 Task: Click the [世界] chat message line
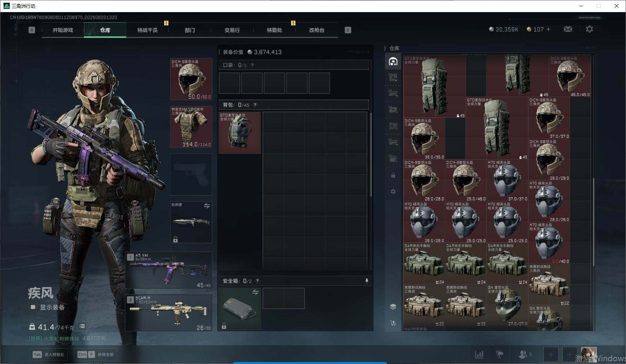68,338
